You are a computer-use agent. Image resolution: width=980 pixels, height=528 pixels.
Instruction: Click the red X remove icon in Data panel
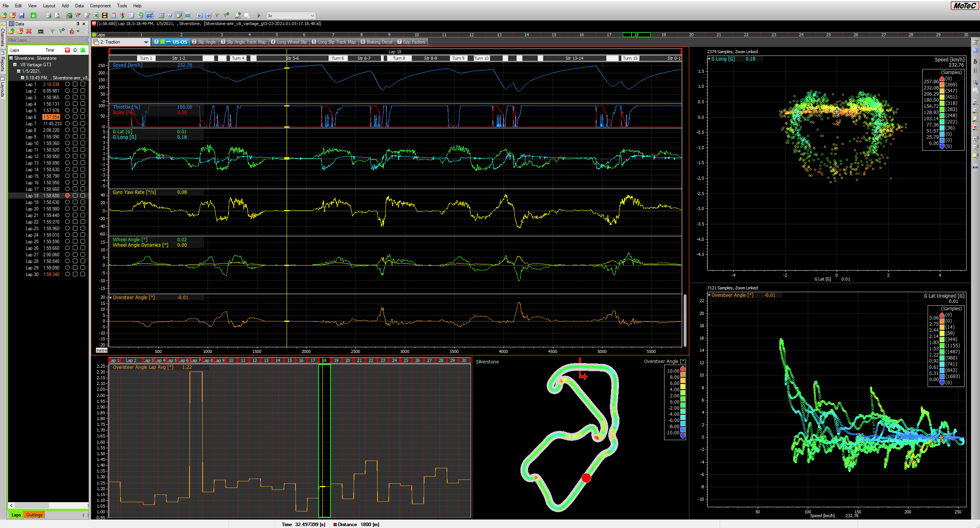[x=29, y=31]
